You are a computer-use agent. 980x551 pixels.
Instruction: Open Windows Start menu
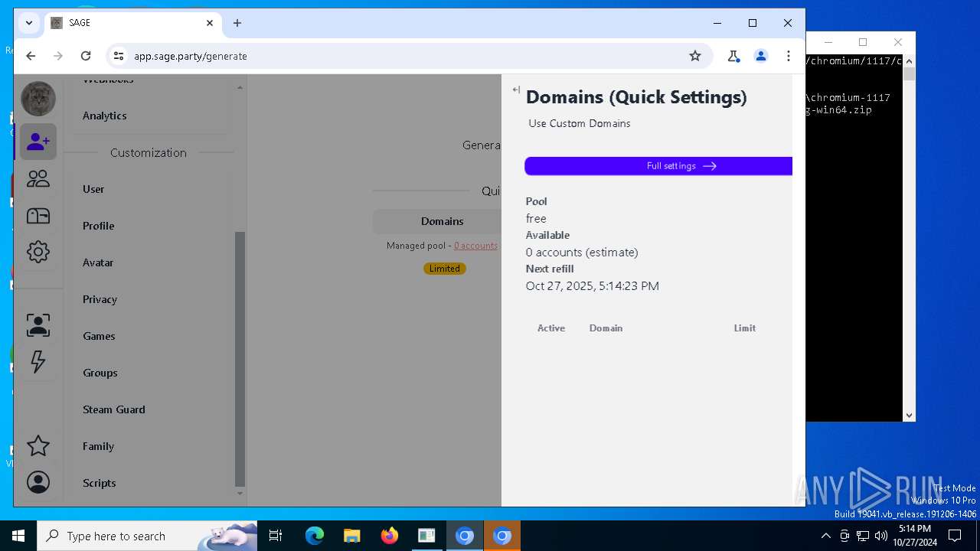18,536
